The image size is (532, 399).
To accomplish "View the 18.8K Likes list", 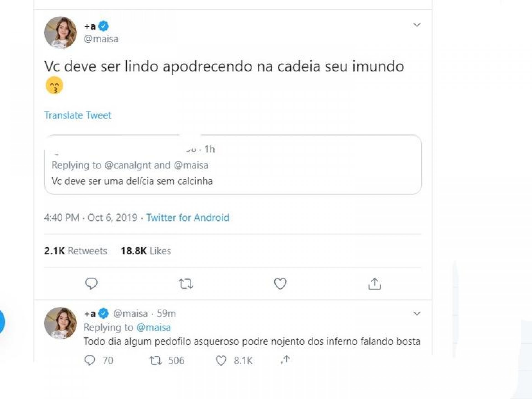I will click(146, 251).
